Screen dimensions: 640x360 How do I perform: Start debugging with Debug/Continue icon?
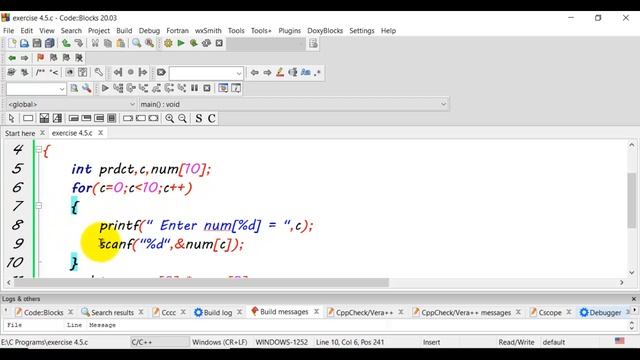pos(105,88)
